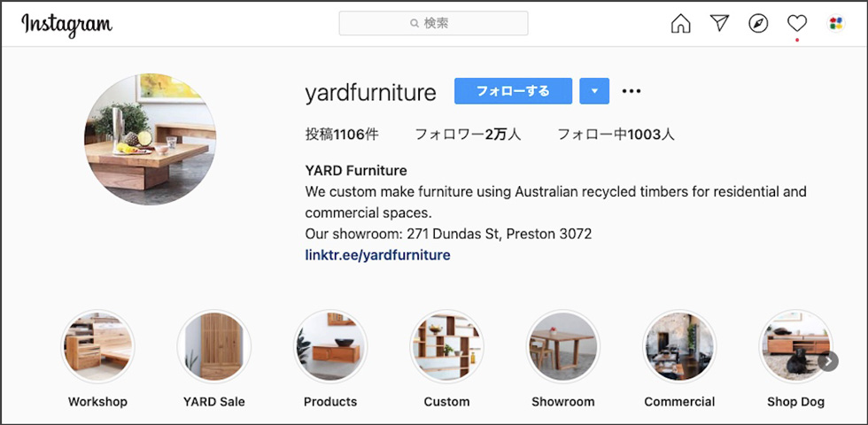Screen dimensions: 868x425
Task: View the yardfurniture profile picture
Action: click(x=150, y=139)
